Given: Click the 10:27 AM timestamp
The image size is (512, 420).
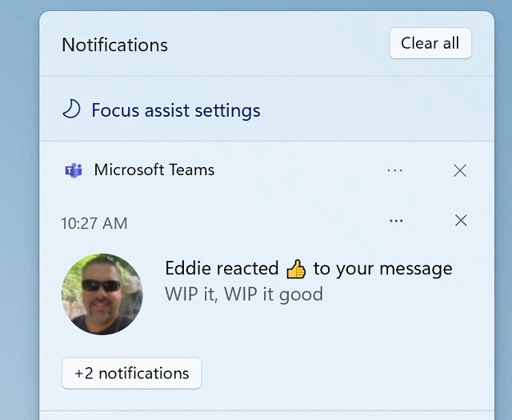Looking at the screenshot, I should pyautogui.click(x=94, y=224).
